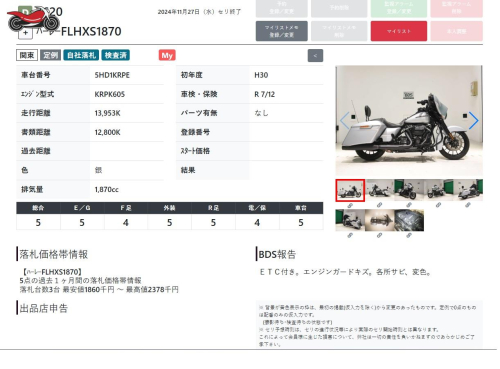This screenshot has width=500, height=369.
Task: Collapse panel using gray chevron button
Action: click(x=315, y=56)
